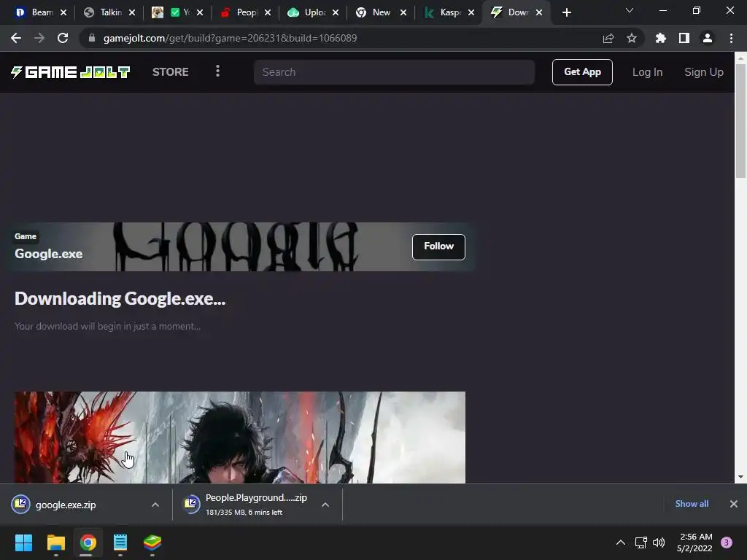
Task: Open Notepad from the taskbar
Action: (x=120, y=542)
